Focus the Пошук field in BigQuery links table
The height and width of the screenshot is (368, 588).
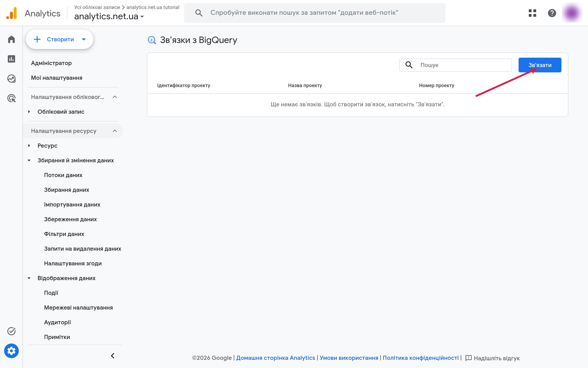click(x=455, y=65)
